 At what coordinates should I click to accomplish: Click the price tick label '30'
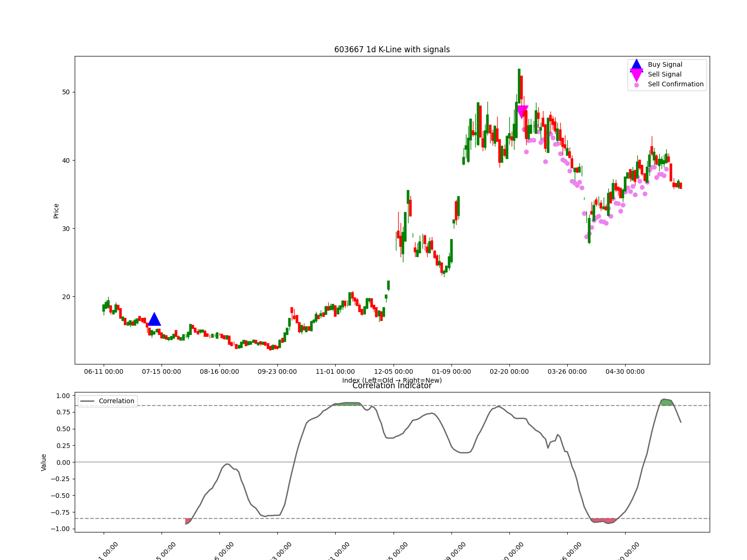click(65, 229)
